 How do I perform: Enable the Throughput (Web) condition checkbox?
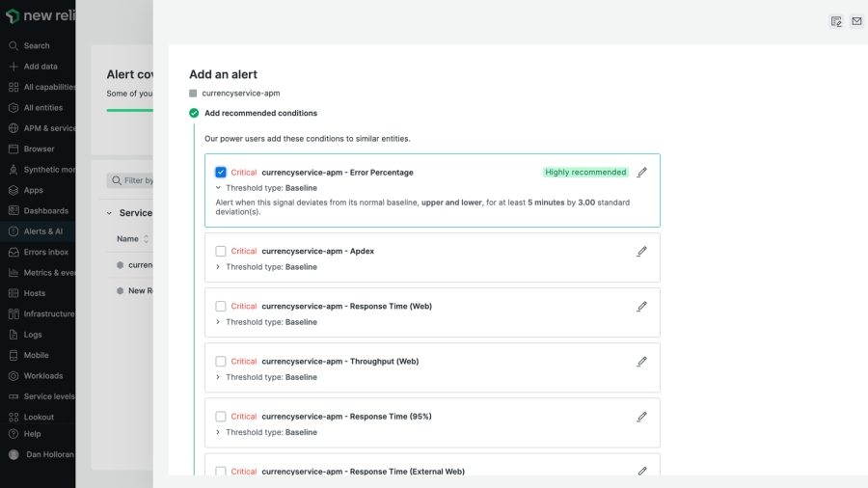pyautogui.click(x=221, y=362)
